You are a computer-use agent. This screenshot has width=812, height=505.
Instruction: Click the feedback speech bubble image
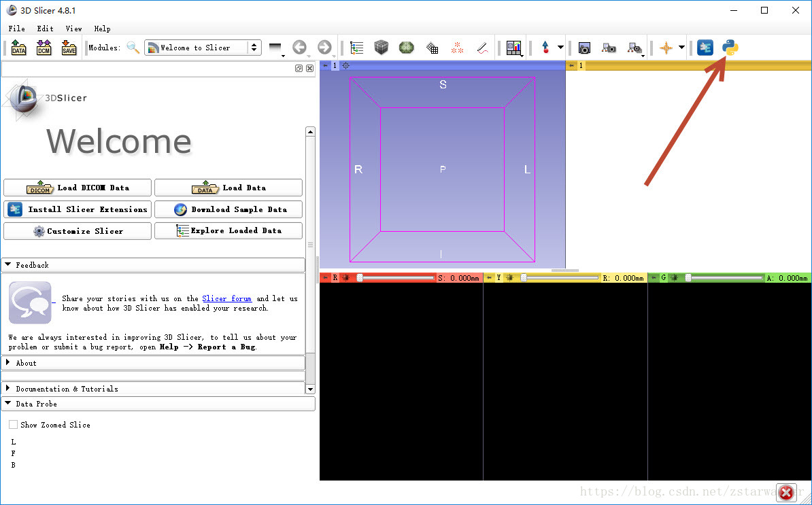(x=30, y=302)
